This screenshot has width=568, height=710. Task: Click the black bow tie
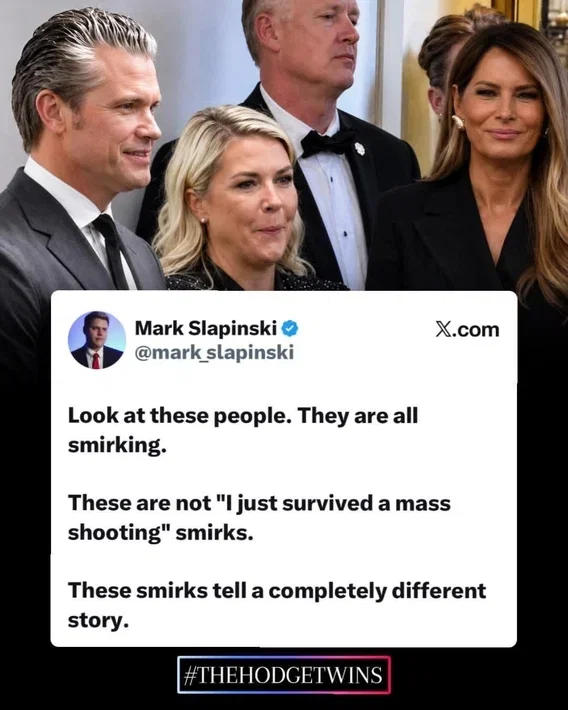[x=327, y=144]
